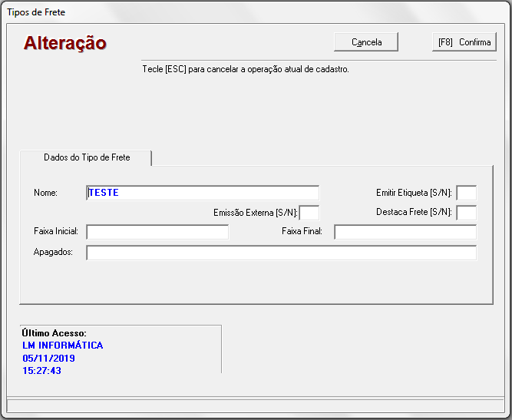Screen dimensions: 512x420
Task: Focus the Faixa Final input field
Action: point(405,232)
